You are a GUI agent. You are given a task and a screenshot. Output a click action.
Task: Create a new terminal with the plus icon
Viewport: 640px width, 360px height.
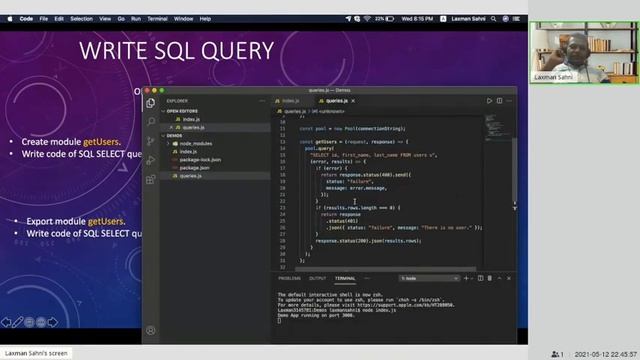[x=466, y=278]
